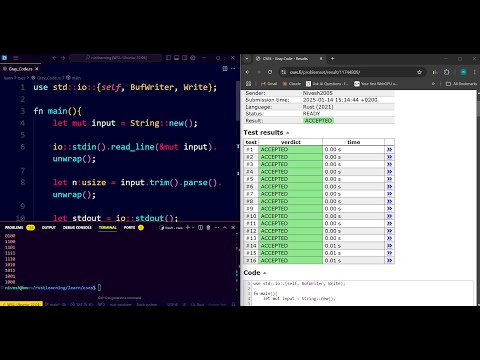Screen dimensions: 480x360
Task: Kill the terminal with the trash icon
Action: point(208,228)
